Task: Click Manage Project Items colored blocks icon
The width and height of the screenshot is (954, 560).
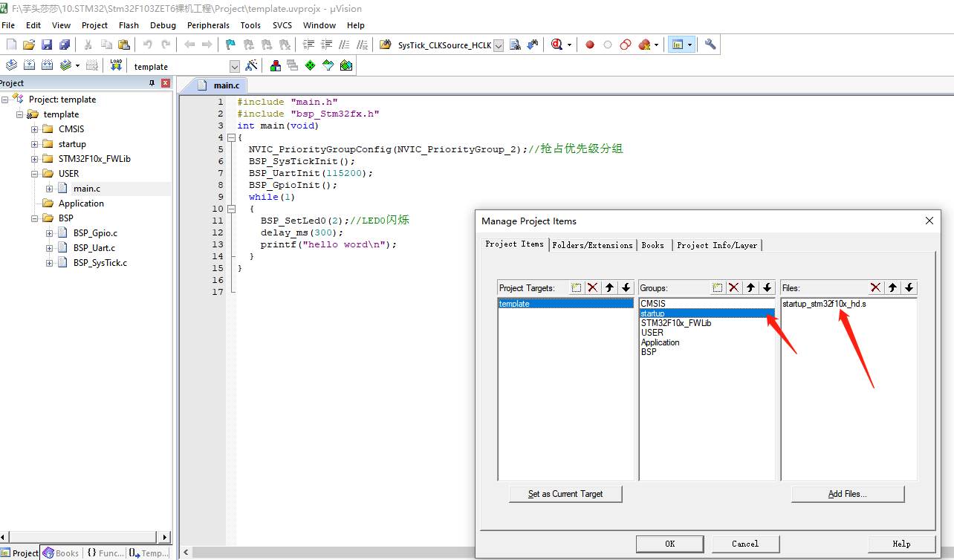Action: [x=276, y=65]
